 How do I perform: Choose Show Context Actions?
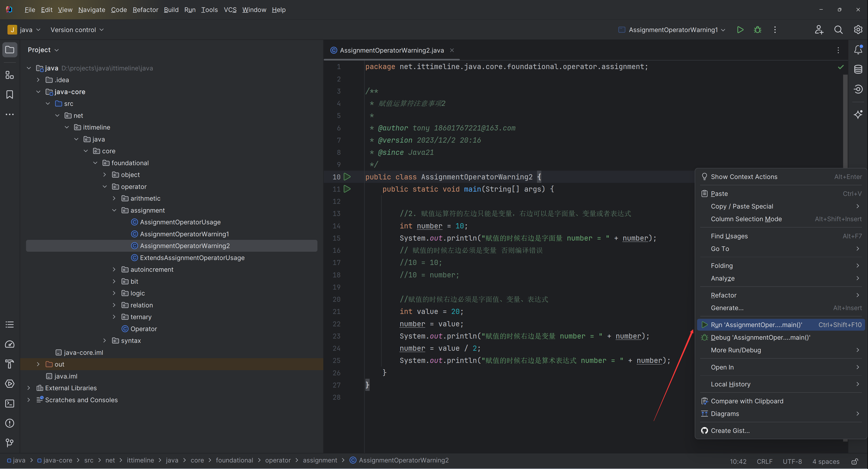point(781,177)
